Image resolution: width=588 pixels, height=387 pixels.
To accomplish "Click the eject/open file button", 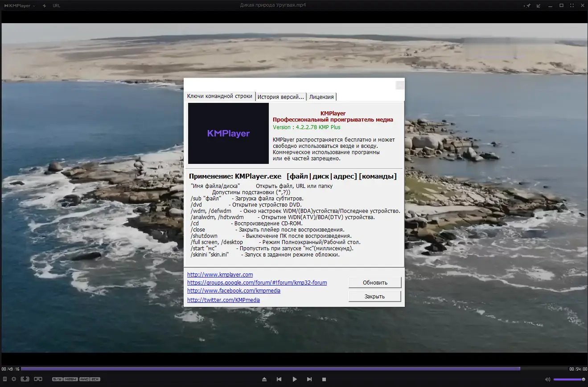I will point(264,379).
